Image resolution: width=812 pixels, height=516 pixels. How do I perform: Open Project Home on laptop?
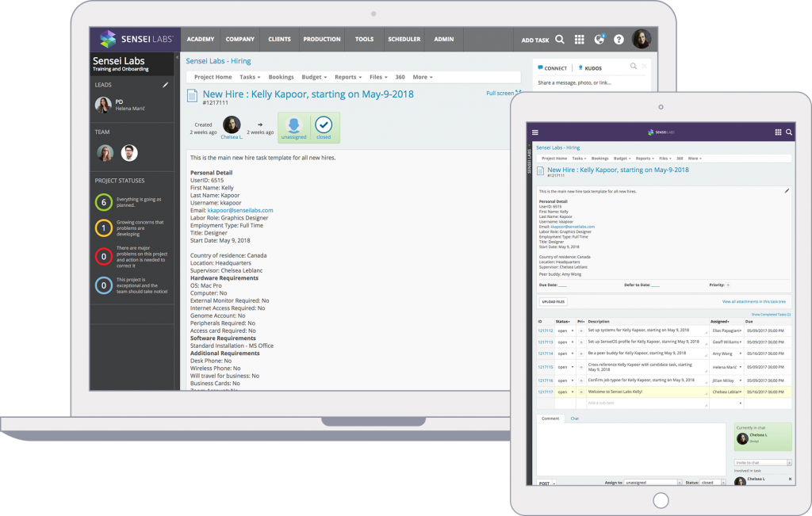point(213,77)
